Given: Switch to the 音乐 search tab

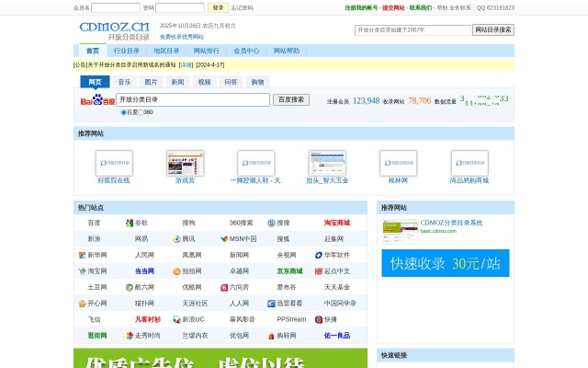Looking at the screenshot, I should tap(124, 82).
